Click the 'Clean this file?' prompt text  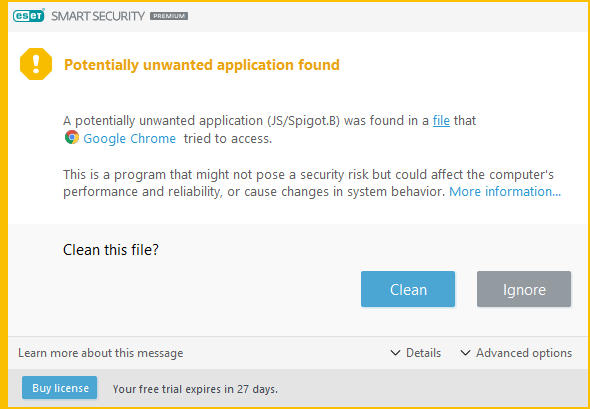pyautogui.click(x=111, y=250)
